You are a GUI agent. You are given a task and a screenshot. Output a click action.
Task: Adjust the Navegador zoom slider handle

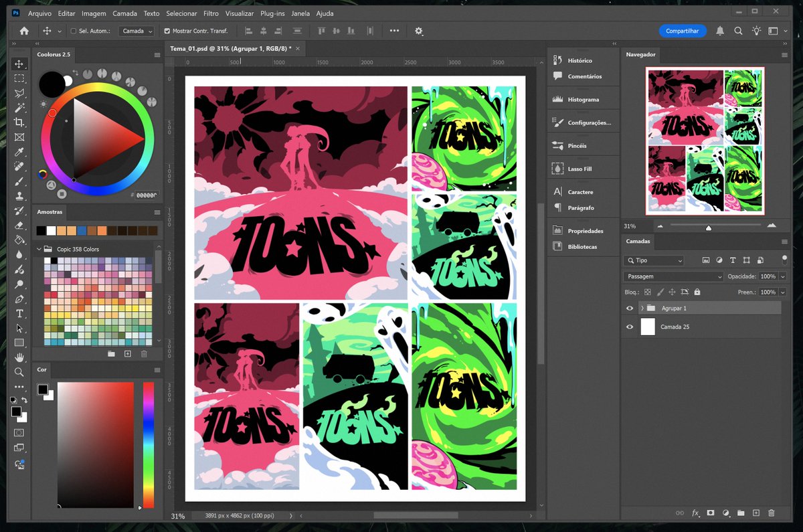tap(708, 228)
